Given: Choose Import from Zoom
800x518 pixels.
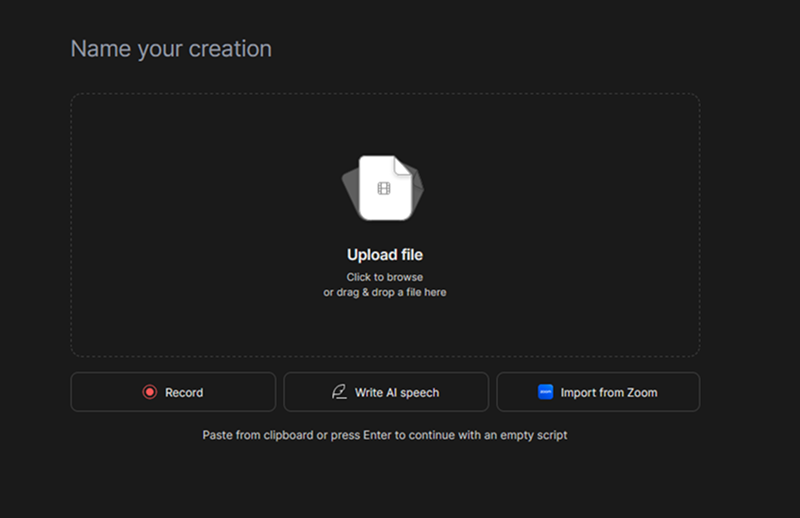Looking at the screenshot, I should click(x=598, y=392).
